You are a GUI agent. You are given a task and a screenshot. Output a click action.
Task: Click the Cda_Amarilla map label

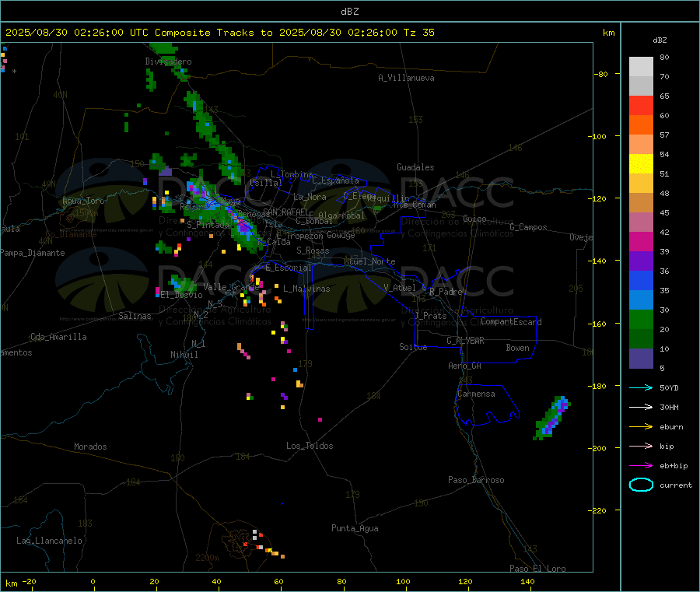tap(58, 337)
